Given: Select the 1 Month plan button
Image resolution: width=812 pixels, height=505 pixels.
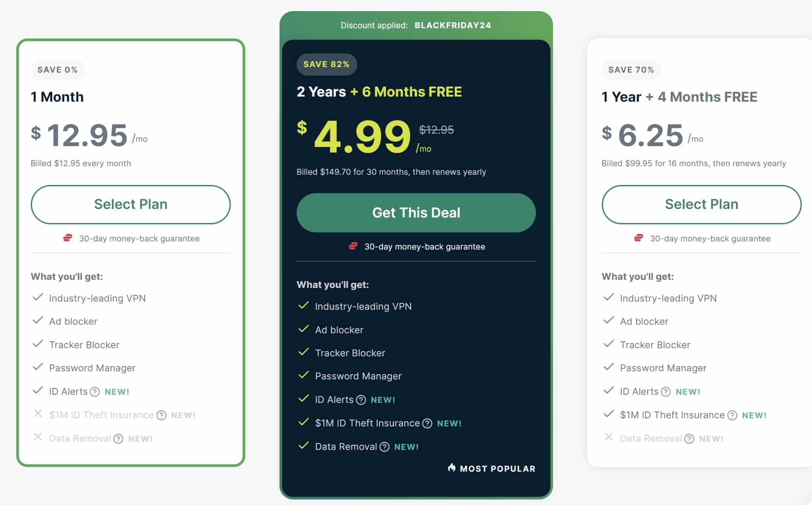Looking at the screenshot, I should click(x=131, y=205).
